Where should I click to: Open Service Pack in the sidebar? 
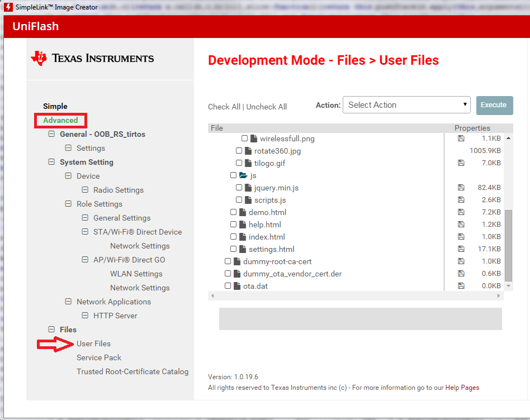coord(99,357)
